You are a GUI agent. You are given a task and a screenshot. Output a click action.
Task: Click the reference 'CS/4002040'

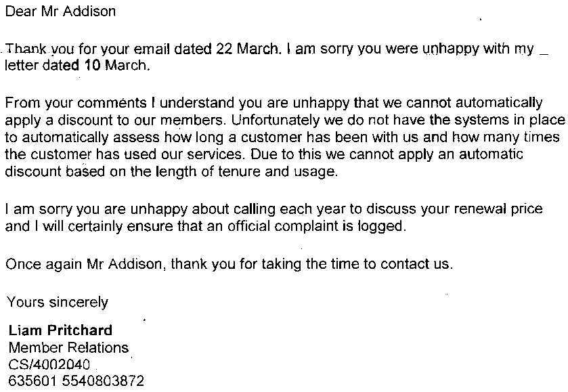pyautogui.click(x=49, y=364)
